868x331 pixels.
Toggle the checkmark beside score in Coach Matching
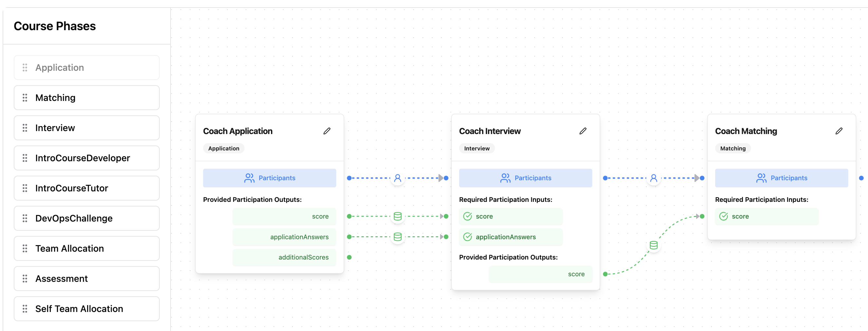click(724, 216)
